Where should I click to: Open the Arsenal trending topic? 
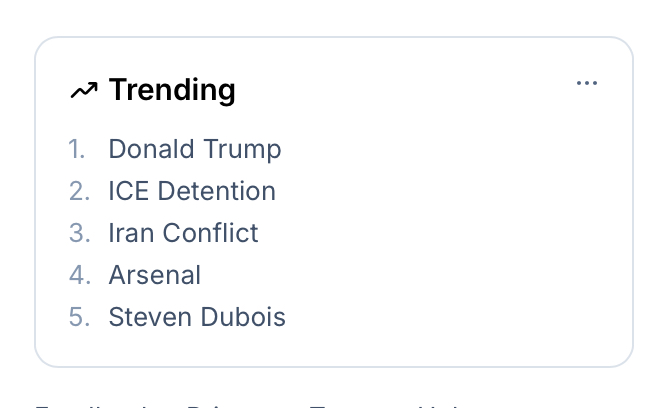coord(155,275)
